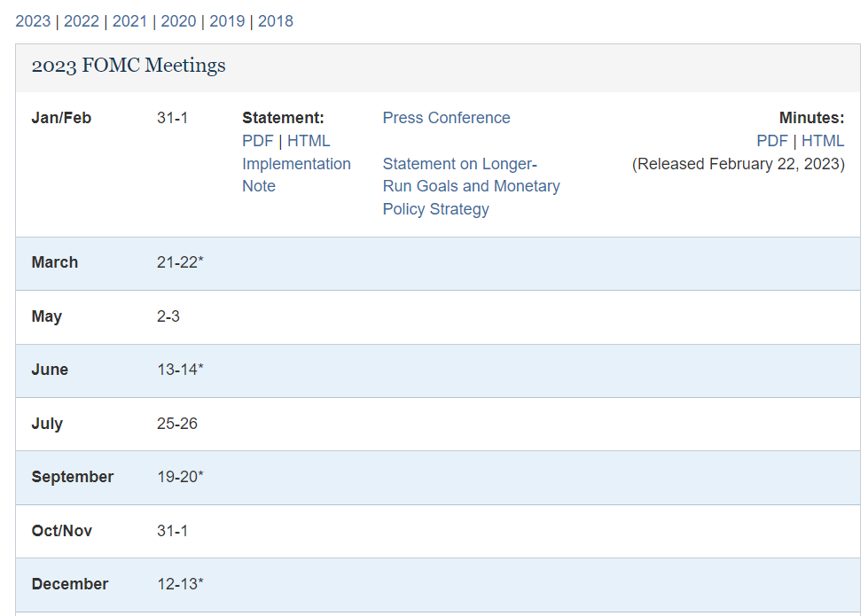Click the '31-1' Jan/Feb dates
This screenshot has height=616, width=868.
tap(172, 118)
